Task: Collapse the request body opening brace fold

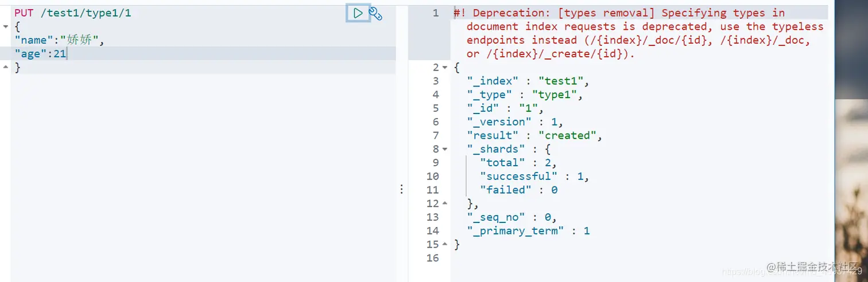Action: [6, 26]
